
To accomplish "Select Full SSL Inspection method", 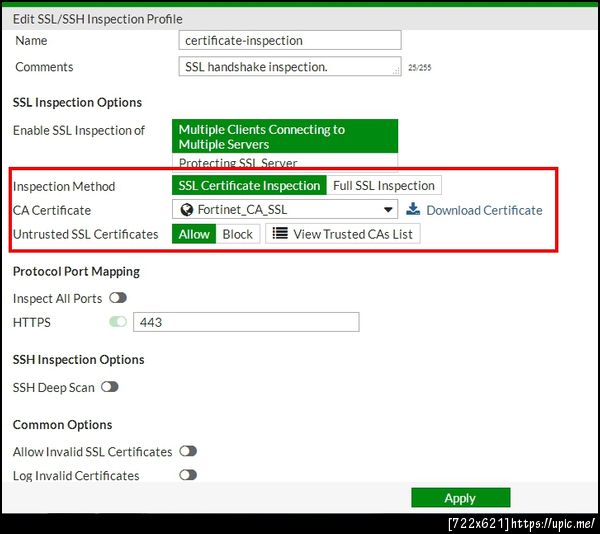I will click(x=384, y=186).
